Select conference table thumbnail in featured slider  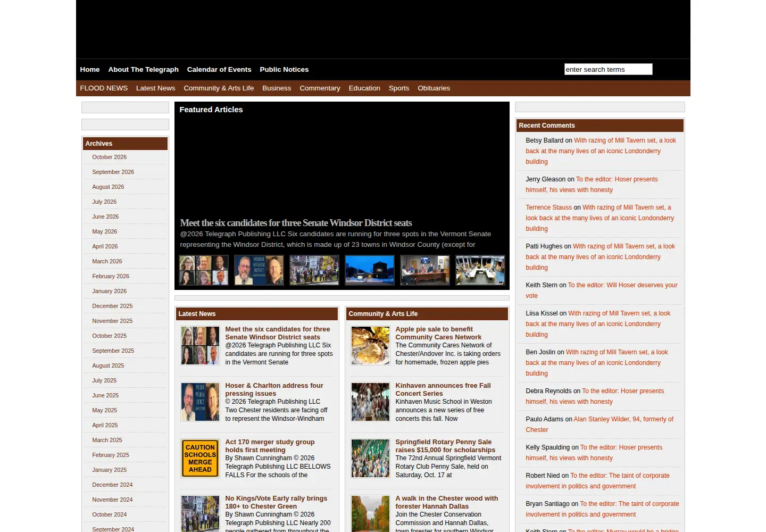click(x=480, y=270)
